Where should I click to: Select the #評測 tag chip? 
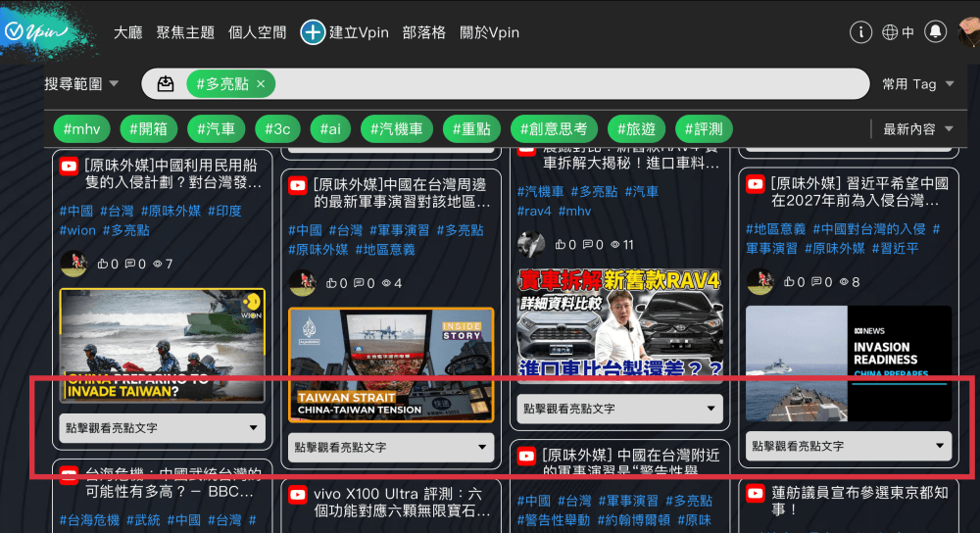704,129
